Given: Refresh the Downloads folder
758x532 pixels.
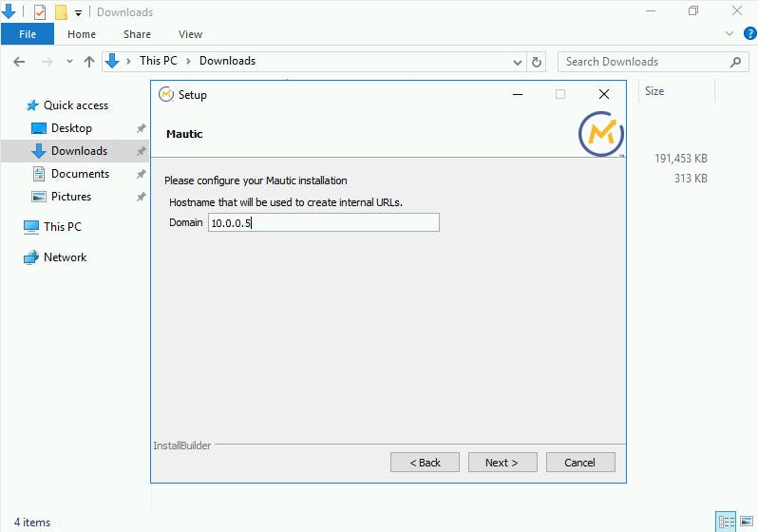Looking at the screenshot, I should tap(537, 62).
